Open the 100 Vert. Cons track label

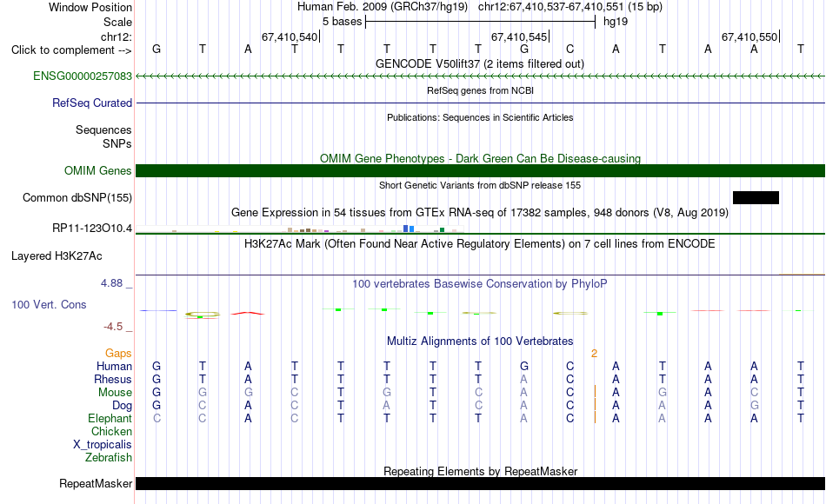(49, 304)
